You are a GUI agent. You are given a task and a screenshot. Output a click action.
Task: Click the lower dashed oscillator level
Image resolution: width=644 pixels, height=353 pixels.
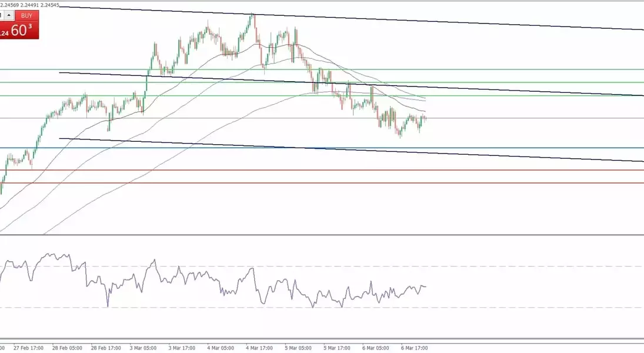[529, 308]
